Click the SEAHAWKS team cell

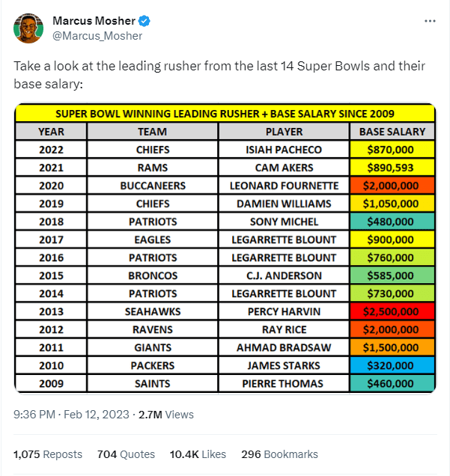tap(153, 311)
